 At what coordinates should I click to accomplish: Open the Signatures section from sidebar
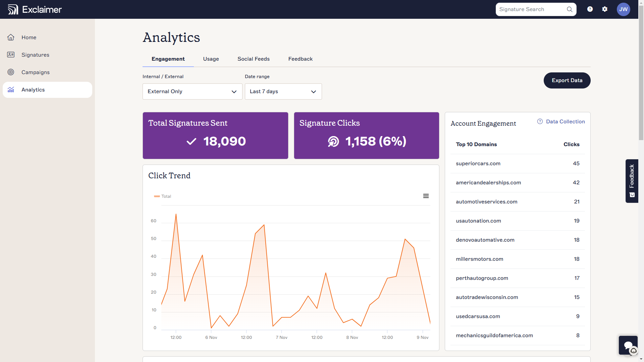11,55
